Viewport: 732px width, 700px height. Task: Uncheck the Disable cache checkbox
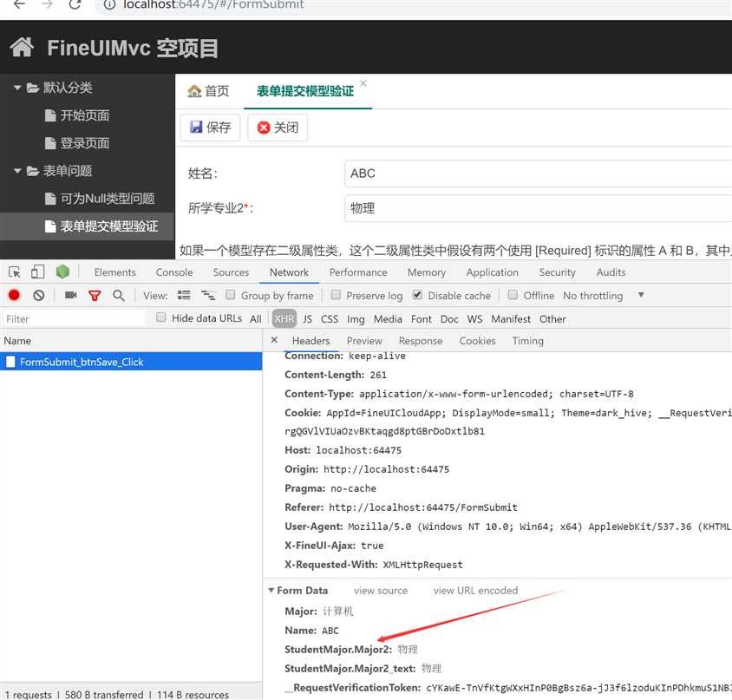click(x=417, y=295)
